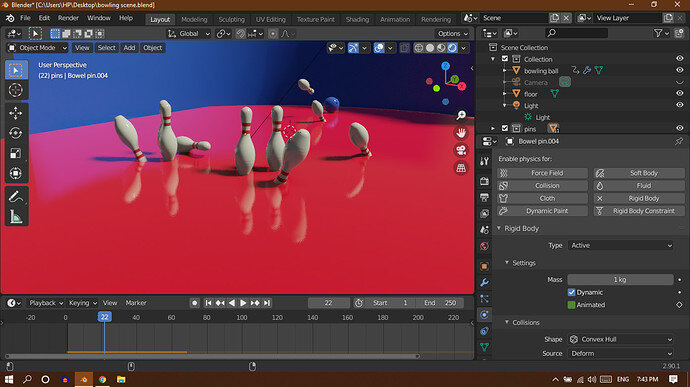The image size is (690, 387).
Task: Play the animation forward
Action: point(243,303)
